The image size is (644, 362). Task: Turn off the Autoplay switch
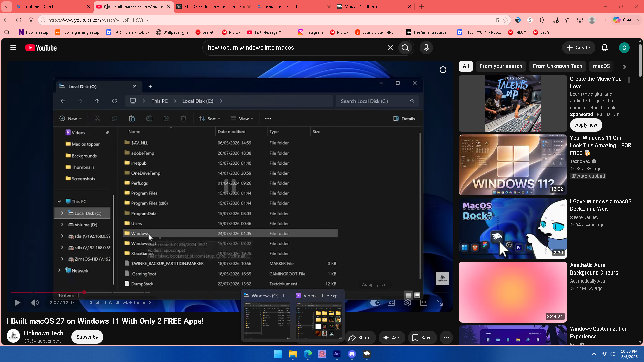375,303
